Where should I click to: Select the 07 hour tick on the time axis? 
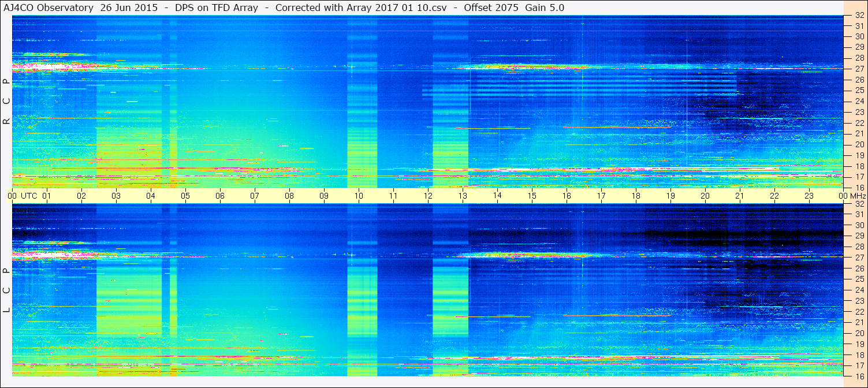pyautogui.click(x=255, y=196)
